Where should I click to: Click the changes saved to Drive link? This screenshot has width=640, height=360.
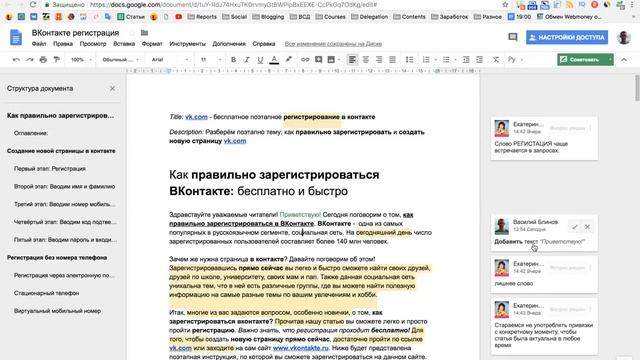[x=333, y=44]
